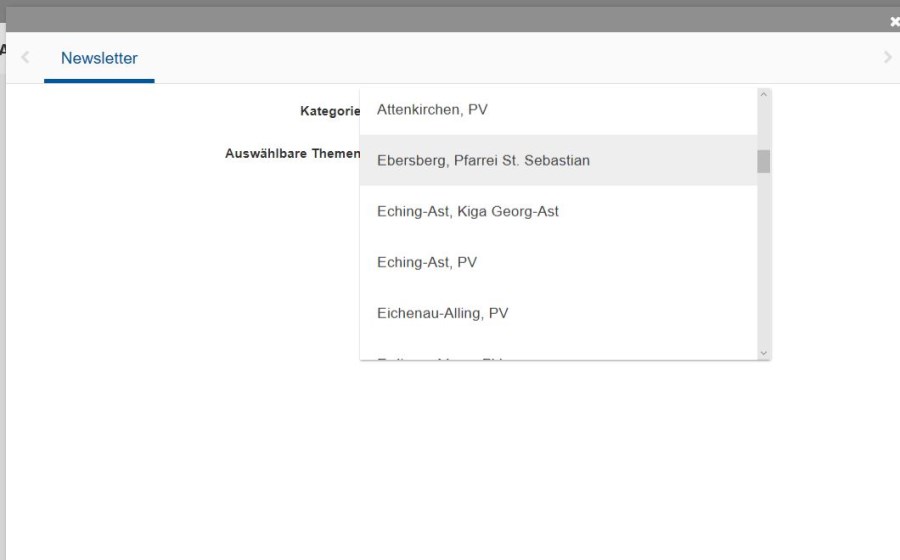Click the Kategorie field label
This screenshot has width=900, height=560.
coord(329,111)
